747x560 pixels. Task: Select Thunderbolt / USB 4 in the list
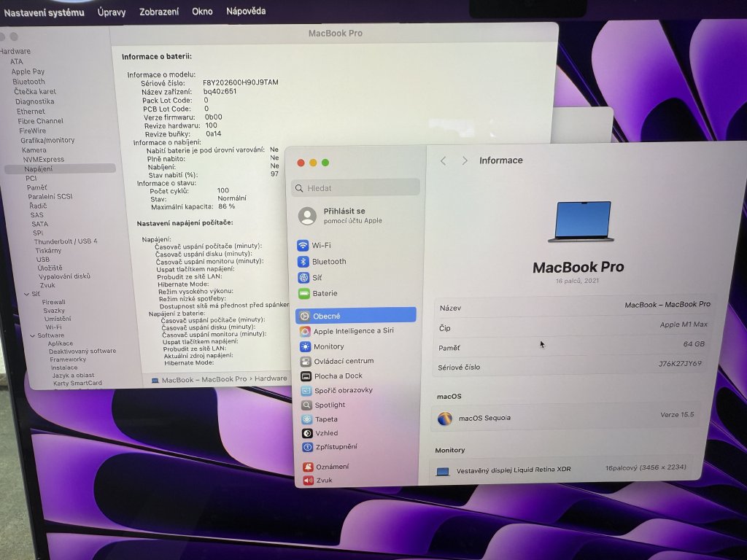pos(66,241)
